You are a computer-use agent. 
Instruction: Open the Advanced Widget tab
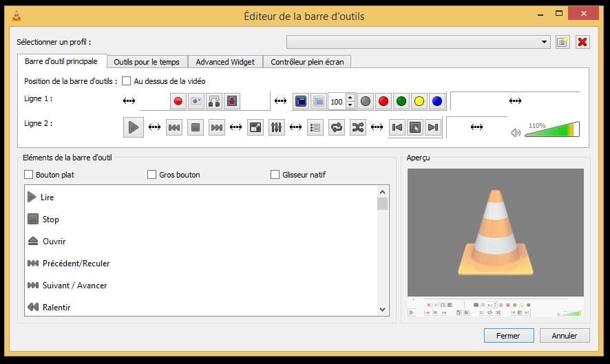(x=225, y=62)
